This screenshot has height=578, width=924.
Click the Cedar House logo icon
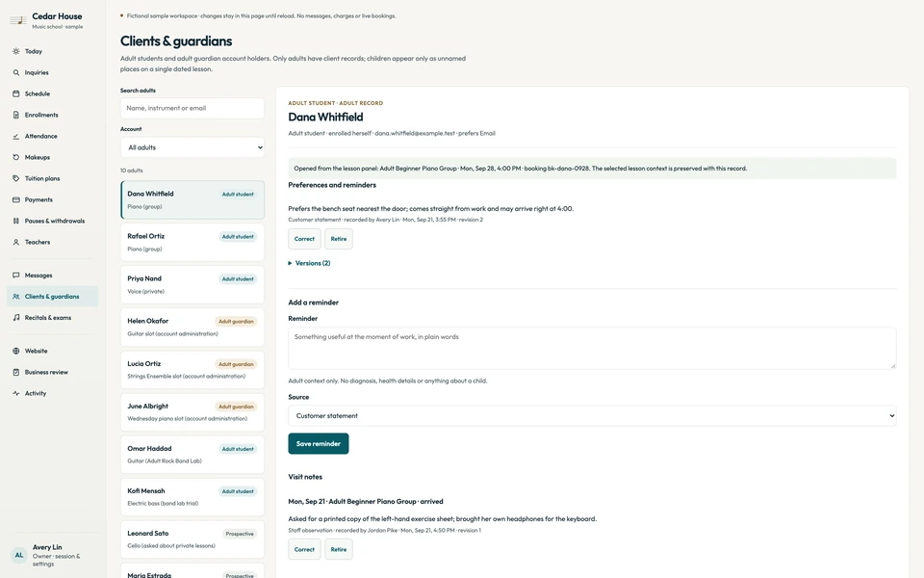18,20
